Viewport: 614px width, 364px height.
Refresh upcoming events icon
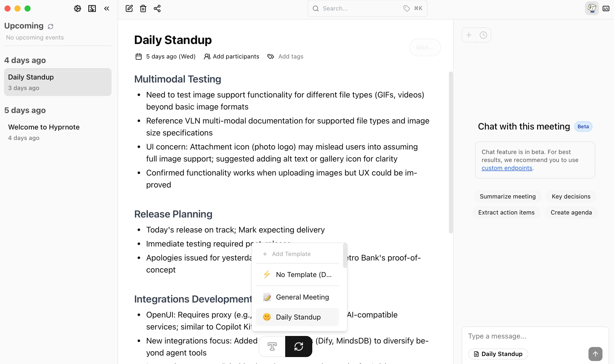[x=51, y=26]
